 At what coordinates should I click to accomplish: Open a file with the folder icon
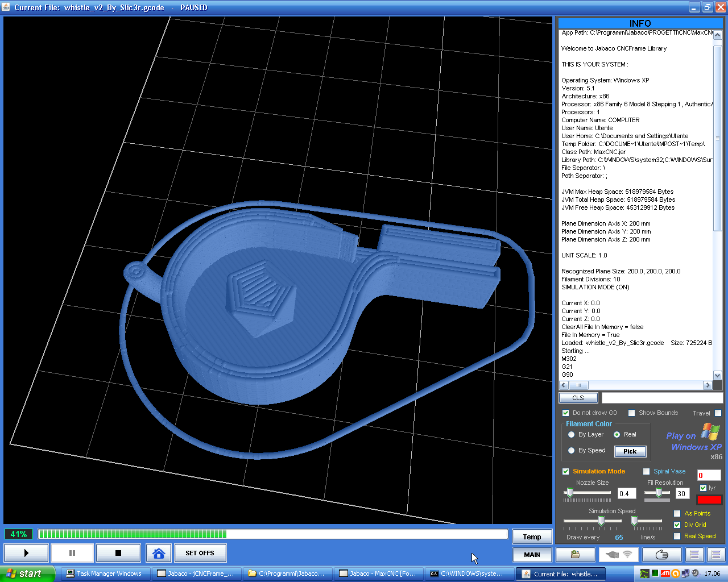point(575,555)
